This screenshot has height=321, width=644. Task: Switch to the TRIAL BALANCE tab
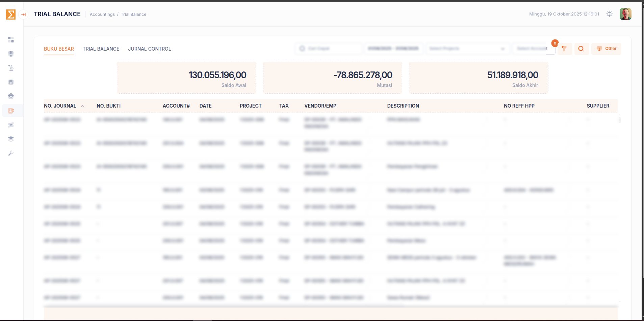click(101, 49)
